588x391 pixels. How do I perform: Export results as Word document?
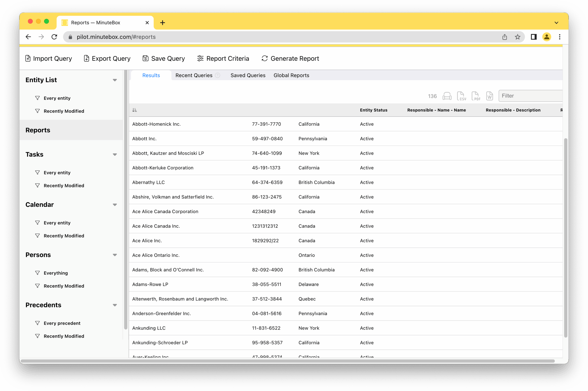click(x=489, y=96)
